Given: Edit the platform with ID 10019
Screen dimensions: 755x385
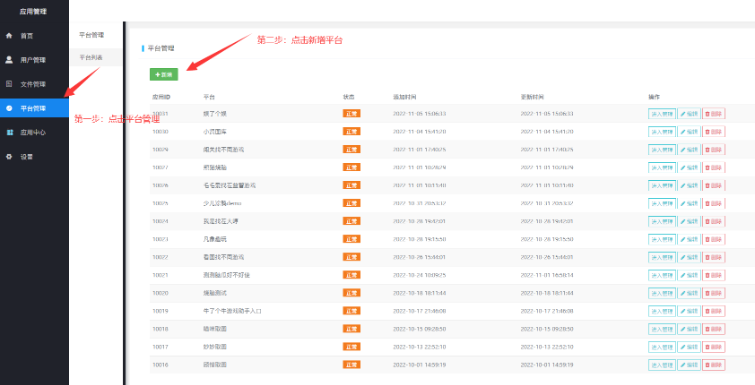Looking at the screenshot, I should coord(689,311).
